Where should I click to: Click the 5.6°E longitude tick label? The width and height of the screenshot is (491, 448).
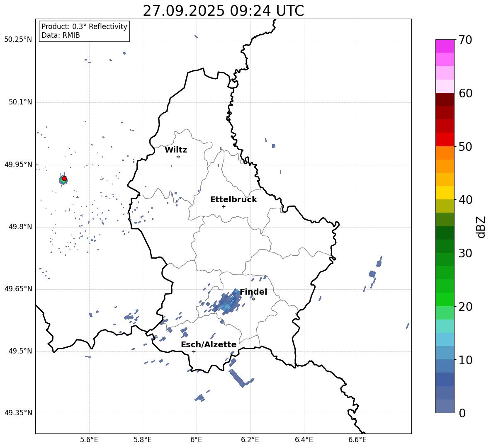point(89,440)
